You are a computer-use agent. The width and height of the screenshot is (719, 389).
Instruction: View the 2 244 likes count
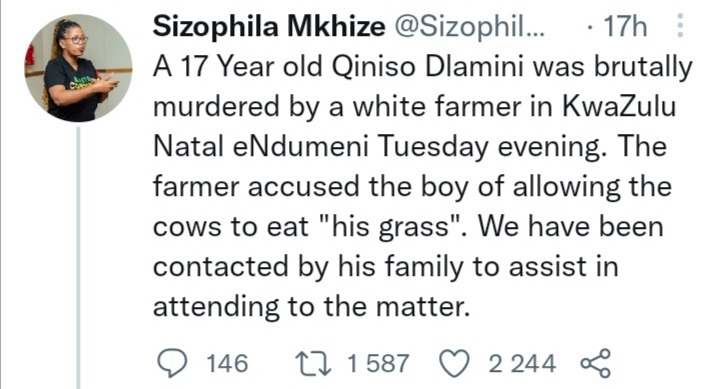[x=522, y=363]
